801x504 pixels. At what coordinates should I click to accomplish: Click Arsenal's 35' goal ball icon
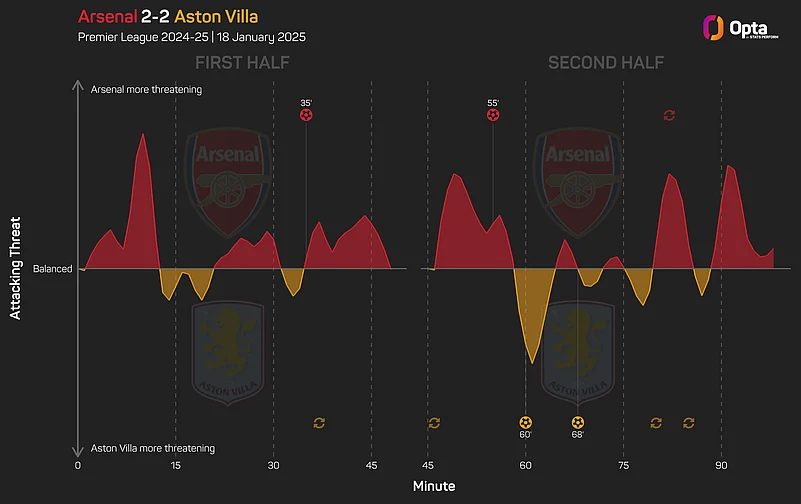(x=306, y=115)
